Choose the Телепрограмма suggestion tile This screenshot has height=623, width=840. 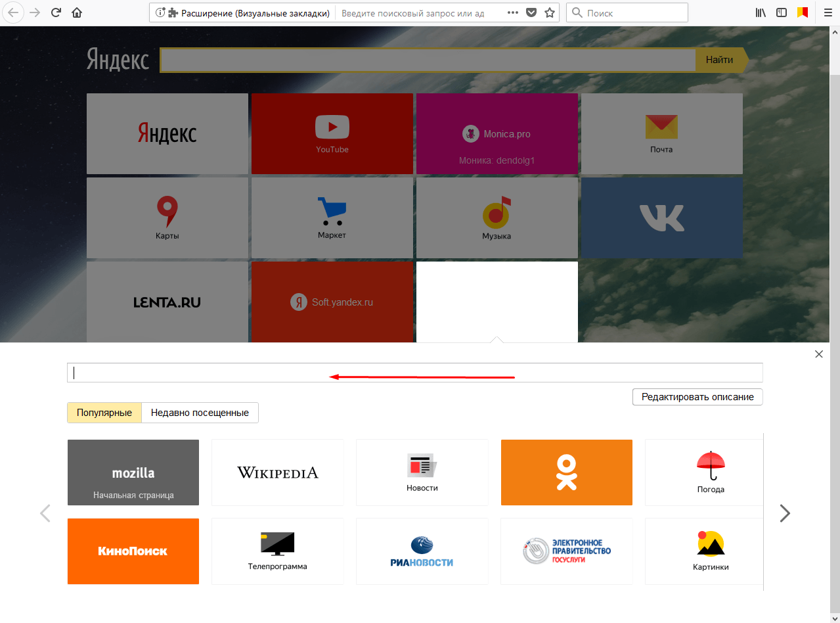click(x=278, y=551)
